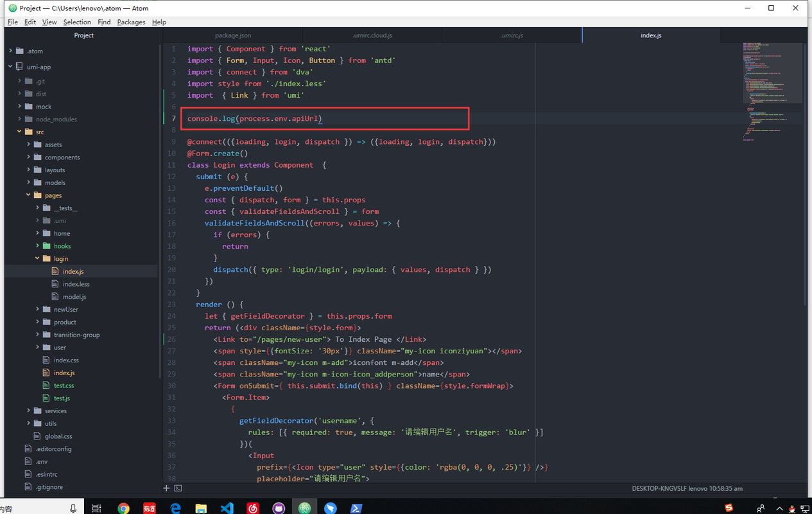Open Visual Studio Code from the taskbar
Image resolution: width=812 pixels, height=514 pixels.
[x=227, y=508]
